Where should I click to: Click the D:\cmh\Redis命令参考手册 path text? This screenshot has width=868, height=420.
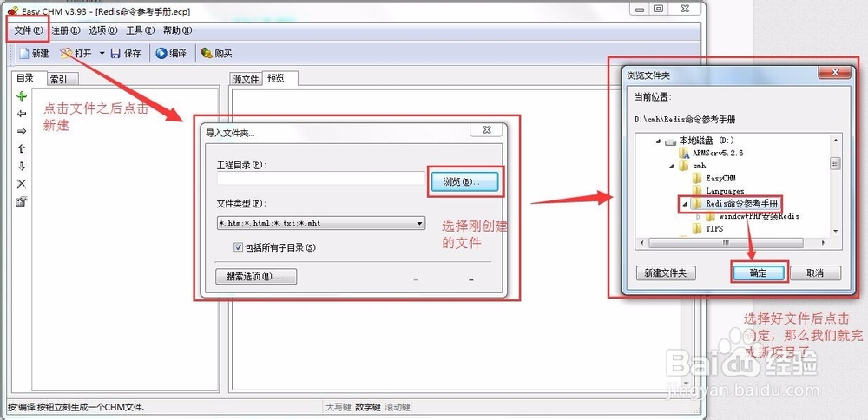click(x=685, y=120)
